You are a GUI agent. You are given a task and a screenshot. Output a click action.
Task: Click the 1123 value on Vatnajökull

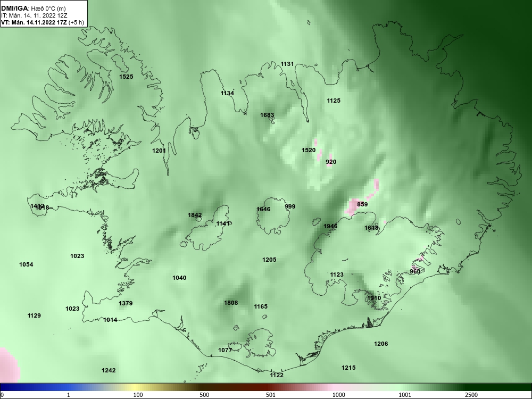coord(337,275)
